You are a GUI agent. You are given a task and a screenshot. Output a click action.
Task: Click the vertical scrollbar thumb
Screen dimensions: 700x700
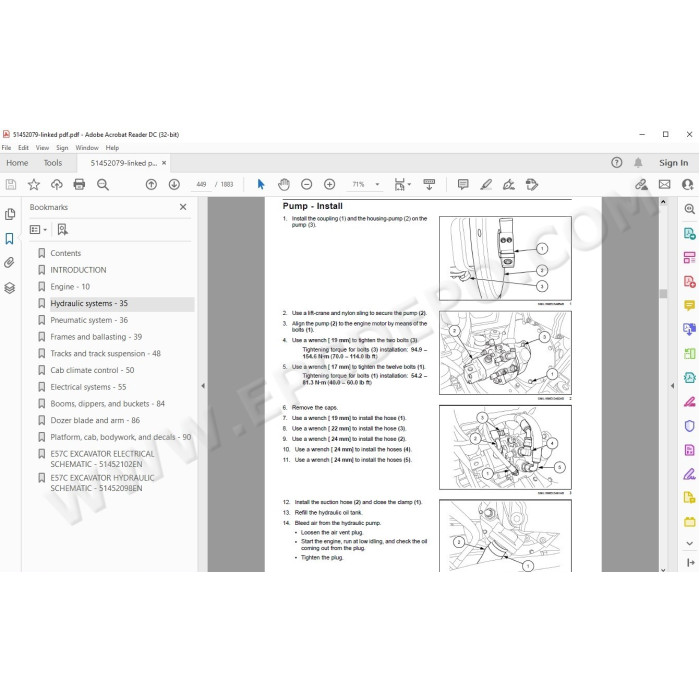point(663,293)
